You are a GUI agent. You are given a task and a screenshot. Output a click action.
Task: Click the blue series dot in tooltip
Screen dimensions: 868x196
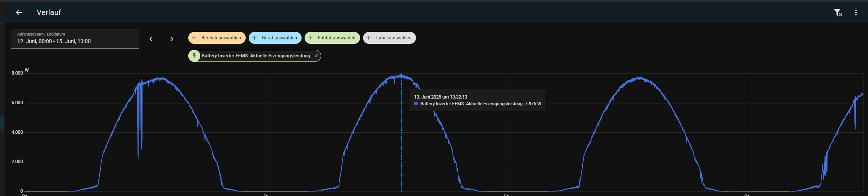(x=416, y=104)
